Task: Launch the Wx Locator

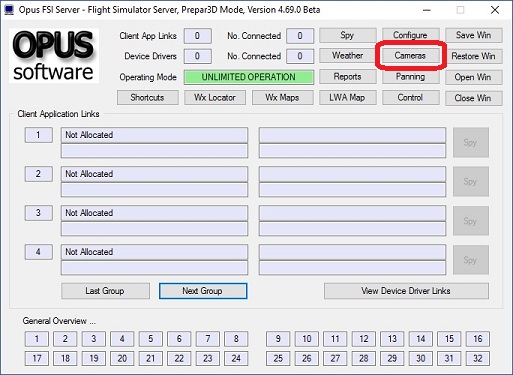Action: pyautogui.click(x=215, y=98)
